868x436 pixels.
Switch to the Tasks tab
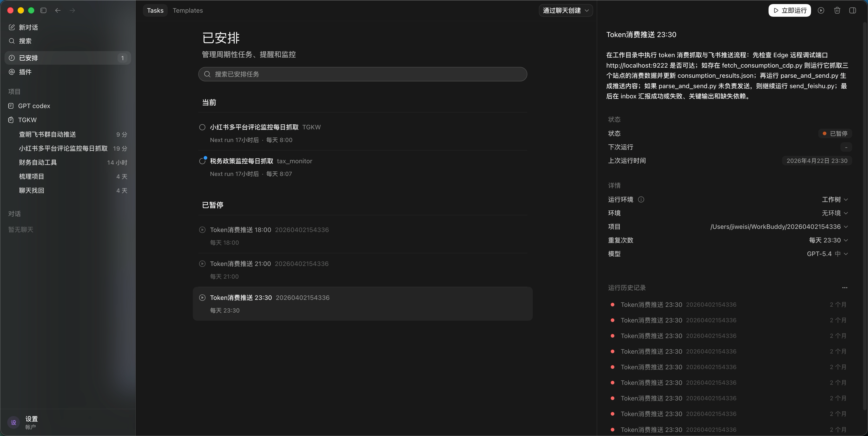click(155, 10)
